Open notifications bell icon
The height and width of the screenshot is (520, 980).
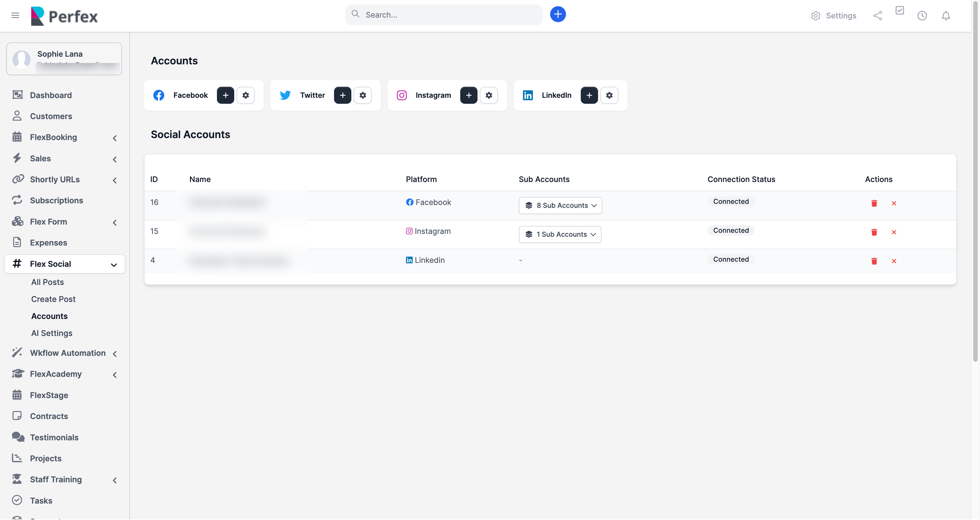[945, 16]
